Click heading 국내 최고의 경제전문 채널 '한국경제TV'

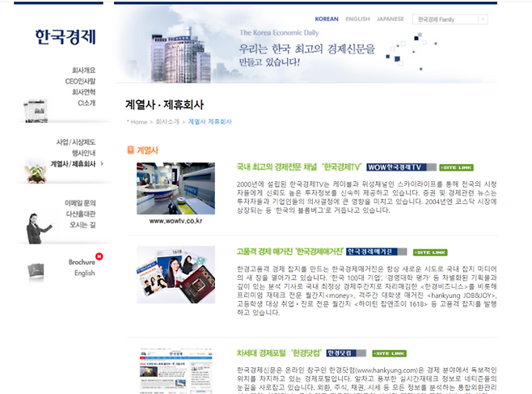pyautogui.click(x=299, y=167)
